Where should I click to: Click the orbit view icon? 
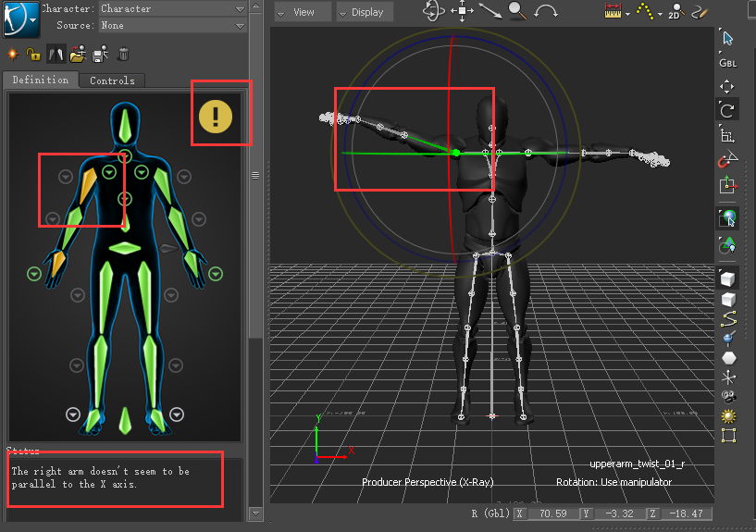[x=433, y=12]
